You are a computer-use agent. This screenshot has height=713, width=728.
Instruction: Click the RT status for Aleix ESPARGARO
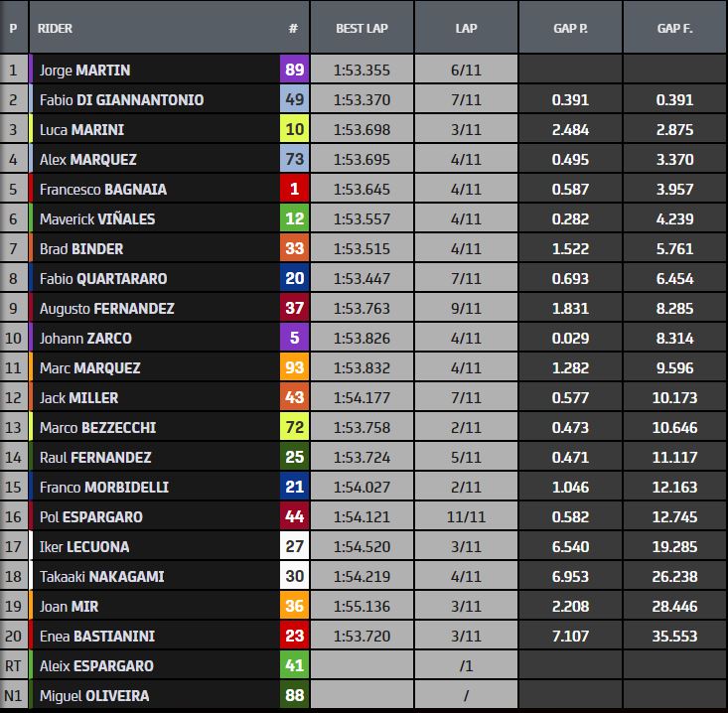(x=13, y=666)
